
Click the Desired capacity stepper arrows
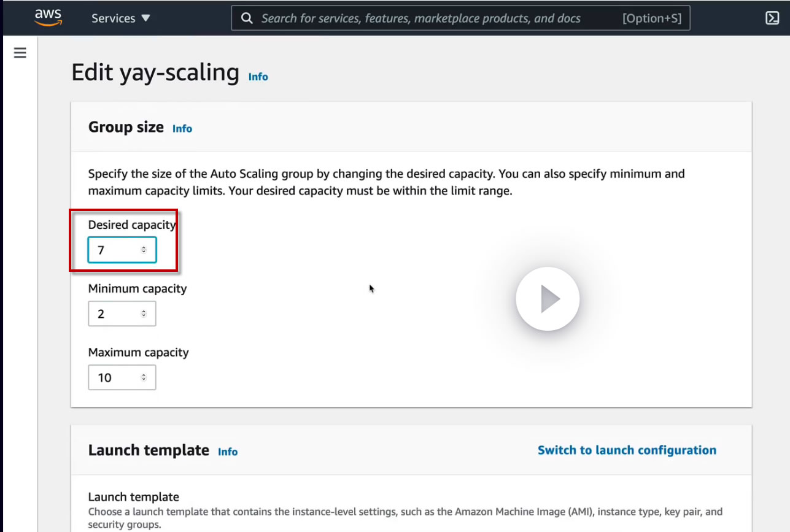coord(144,250)
